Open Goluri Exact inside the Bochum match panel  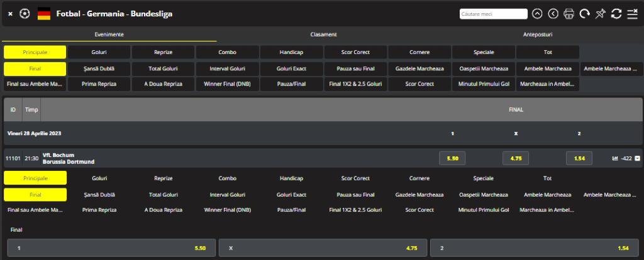tap(291, 195)
